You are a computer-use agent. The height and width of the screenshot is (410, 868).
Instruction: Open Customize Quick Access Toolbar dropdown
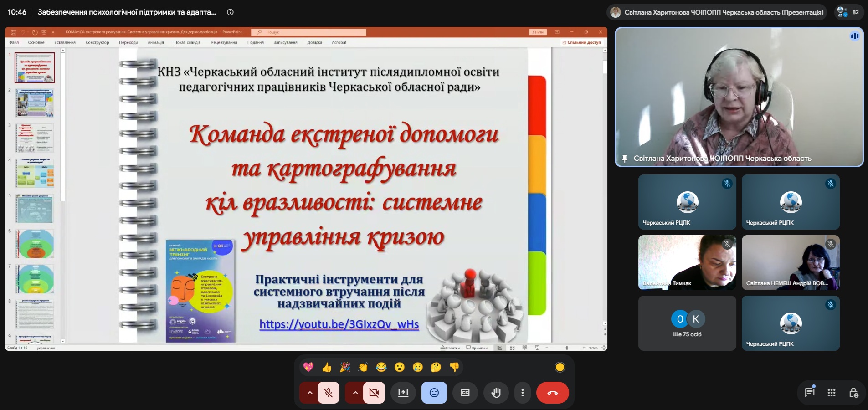pyautogui.click(x=53, y=32)
